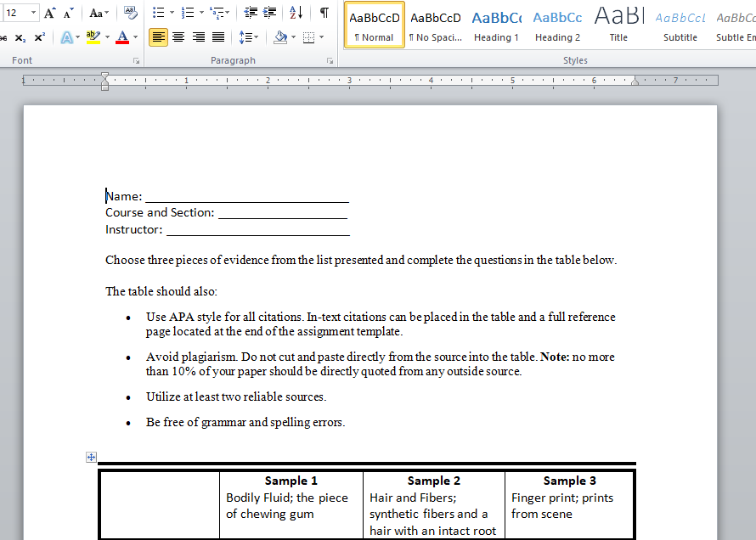
Task: Click the 'Utilize at least two reliable sources.' bullet
Action: pos(236,397)
